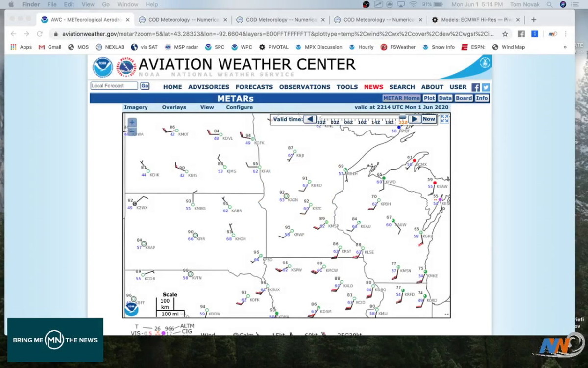
Task: Open the Configure menu
Action: pyautogui.click(x=239, y=107)
